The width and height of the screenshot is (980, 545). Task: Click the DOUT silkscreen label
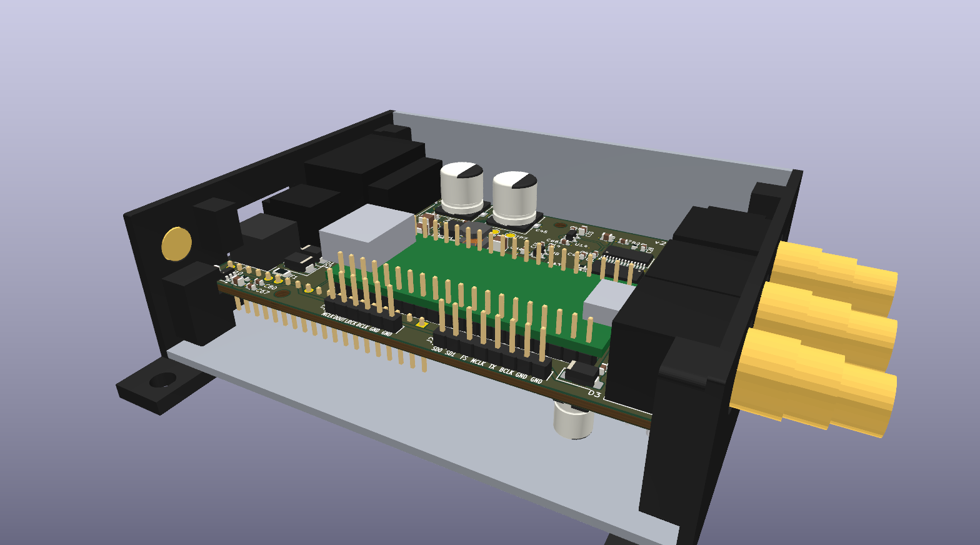[339, 319]
